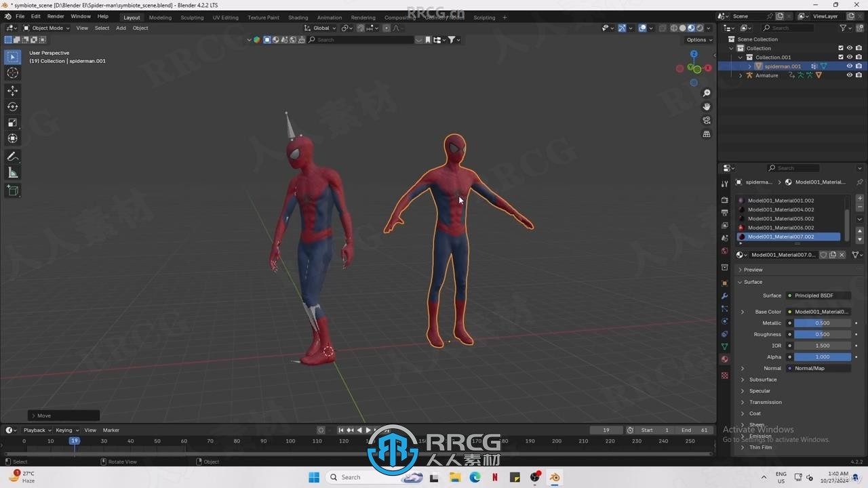Screen dimensions: 868x488
Task: Uncheck Collection.001 exclude checkbox
Action: pos(841,57)
